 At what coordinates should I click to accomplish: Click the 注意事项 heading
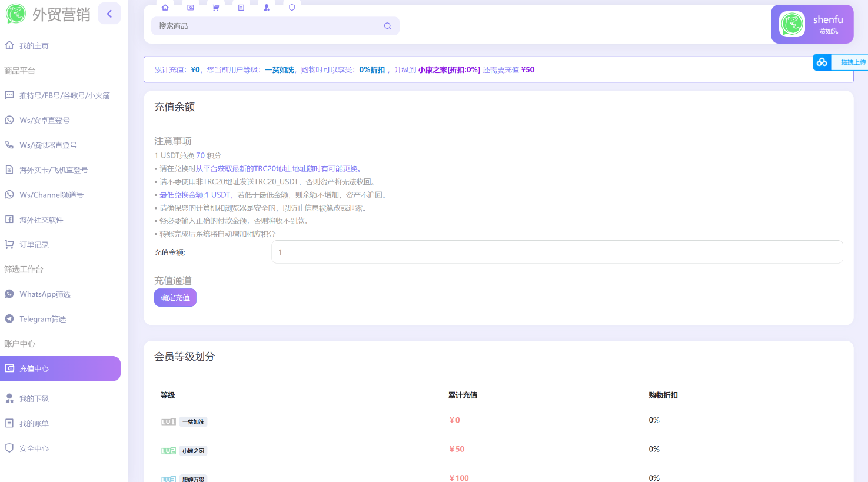(x=173, y=141)
